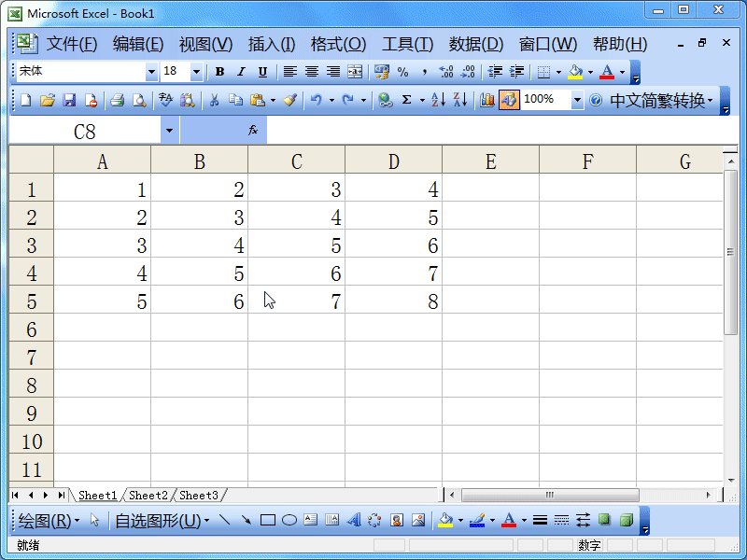This screenshot has width=747, height=560.
Task: Click 中文简繁转换 button
Action: click(661, 101)
